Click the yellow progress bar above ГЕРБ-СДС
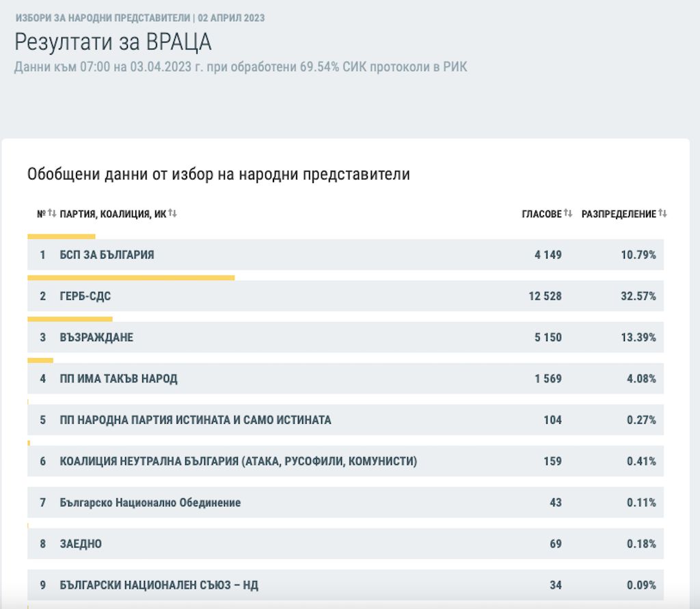Viewport: 700px width, 609px height. click(131, 278)
